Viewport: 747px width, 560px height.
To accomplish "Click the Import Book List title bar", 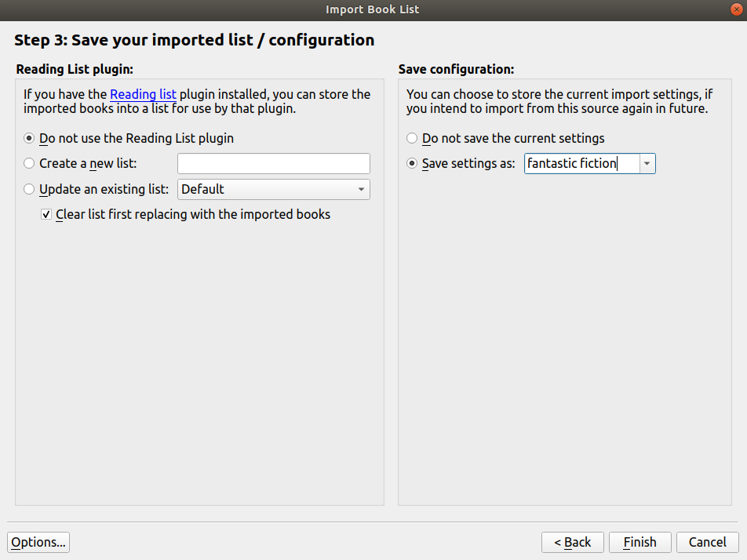I will pyautogui.click(x=372, y=9).
